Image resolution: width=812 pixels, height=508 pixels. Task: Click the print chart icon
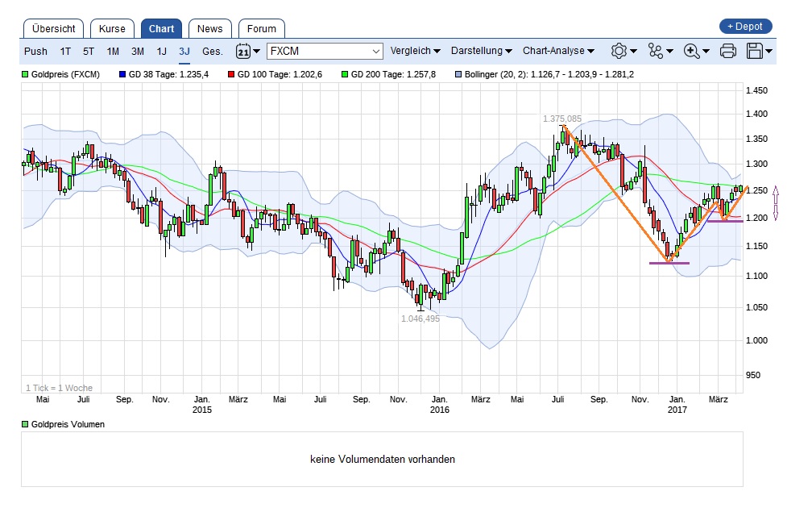pyautogui.click(x=726, y=51)
